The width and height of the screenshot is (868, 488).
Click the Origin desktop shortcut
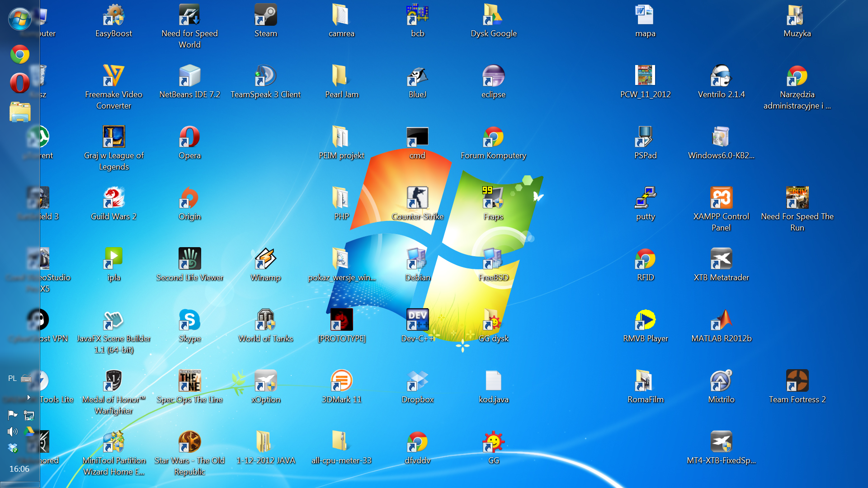189,204
